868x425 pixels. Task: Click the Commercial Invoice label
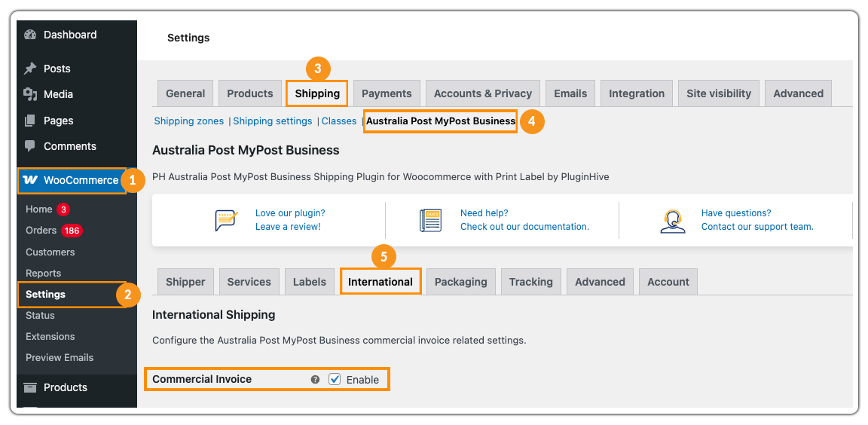202,379
